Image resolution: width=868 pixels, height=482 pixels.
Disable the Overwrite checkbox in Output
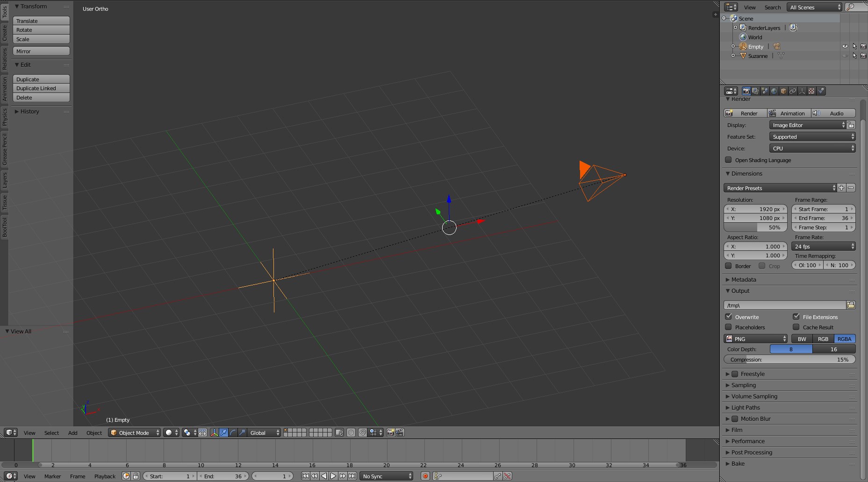pos(729,317)
